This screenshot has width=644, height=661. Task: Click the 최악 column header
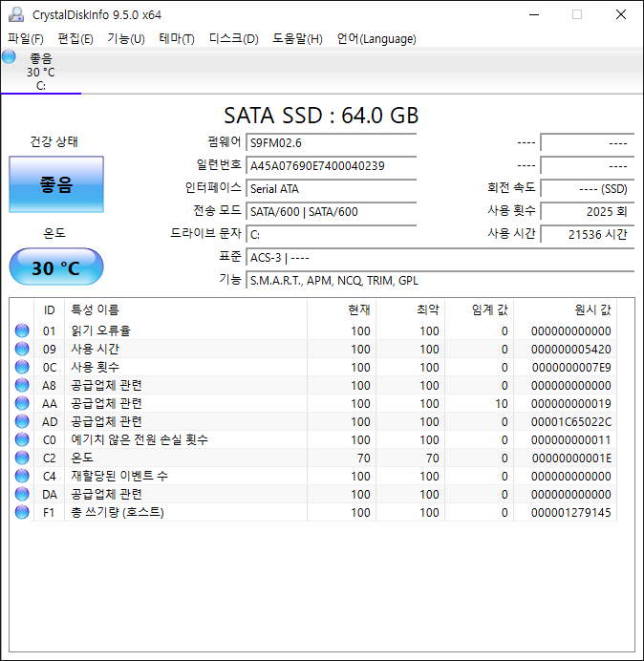[x=410, y=310]
